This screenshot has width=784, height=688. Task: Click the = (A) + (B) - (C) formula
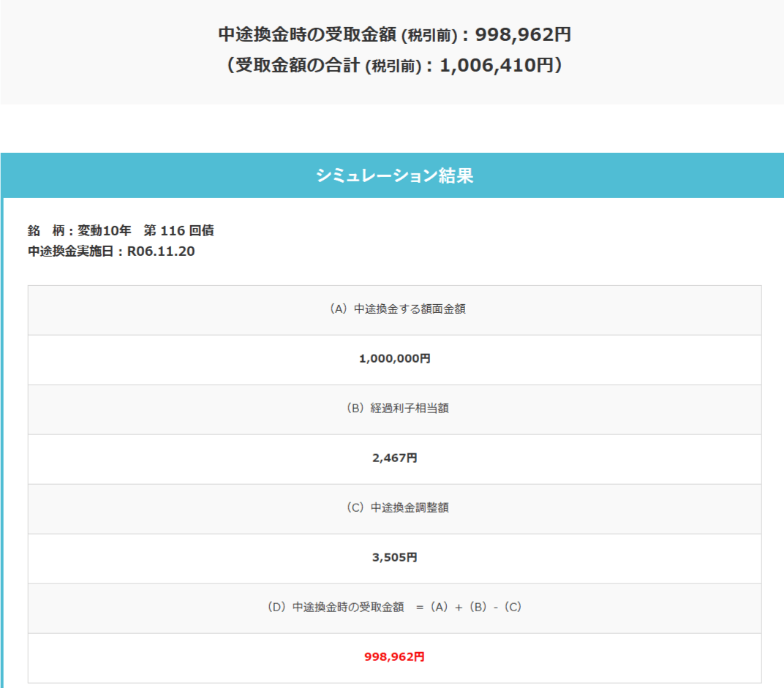point(469,607)
